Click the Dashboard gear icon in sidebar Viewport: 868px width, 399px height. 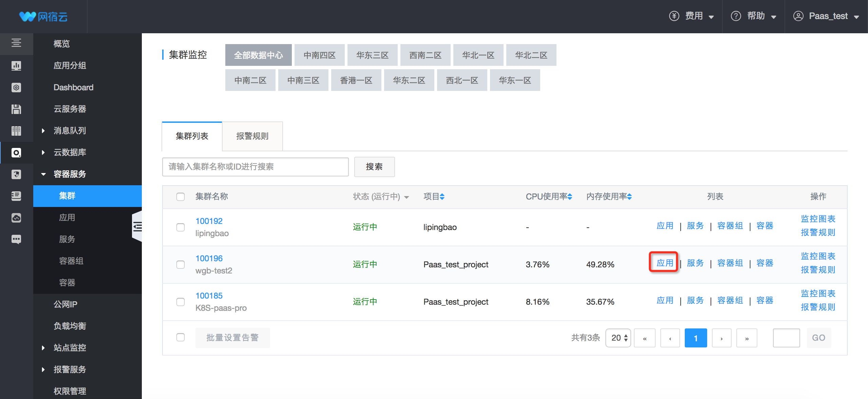point(16,87)
